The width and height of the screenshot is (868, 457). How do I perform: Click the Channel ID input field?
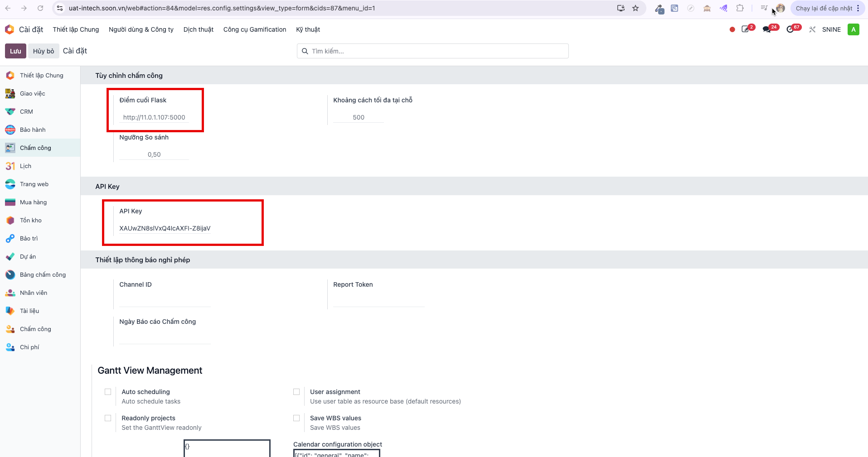pyautogui.click(x=165, y=302)
